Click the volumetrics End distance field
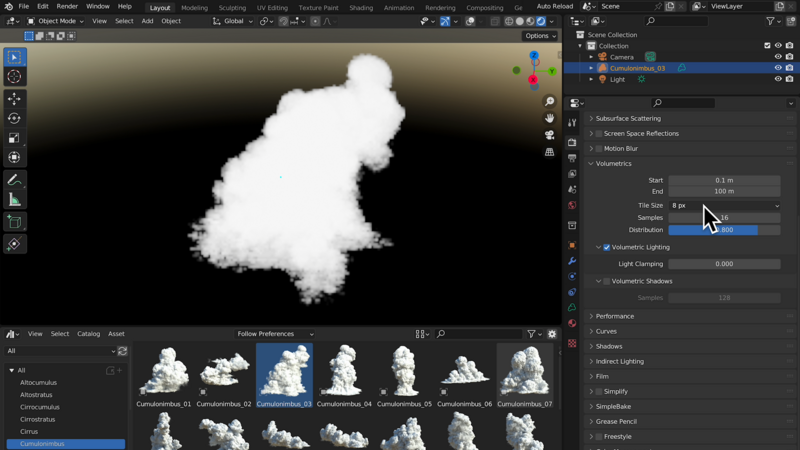 click(x=724, y=191)
